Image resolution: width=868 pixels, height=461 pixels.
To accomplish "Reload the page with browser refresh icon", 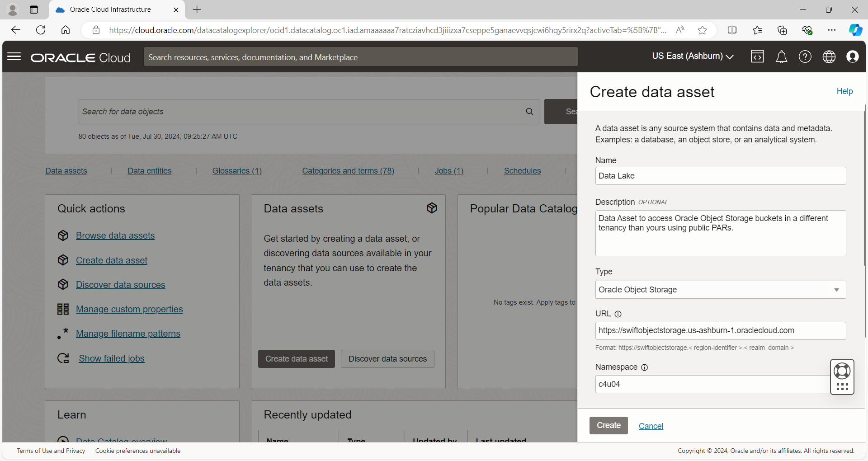I will [41, 30].
